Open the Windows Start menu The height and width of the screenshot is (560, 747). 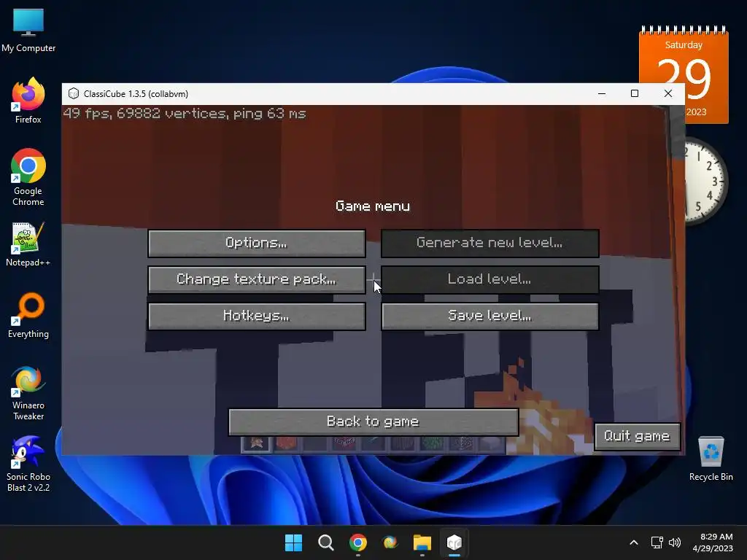[x=293, y=542]
